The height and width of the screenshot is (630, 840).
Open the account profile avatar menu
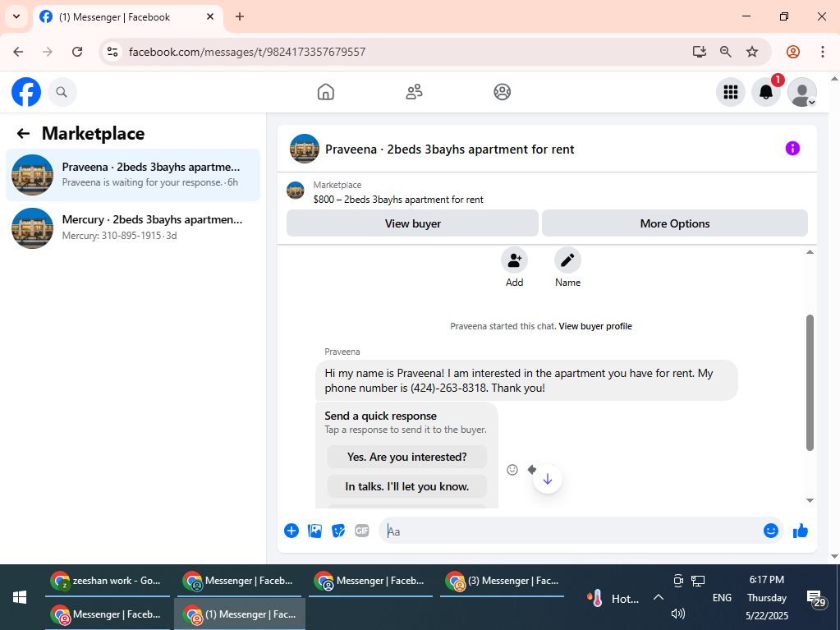click(802, 92)
